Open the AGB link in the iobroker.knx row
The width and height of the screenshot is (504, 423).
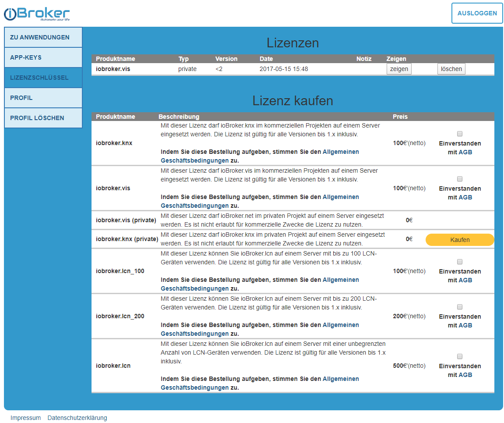[465, 152]
